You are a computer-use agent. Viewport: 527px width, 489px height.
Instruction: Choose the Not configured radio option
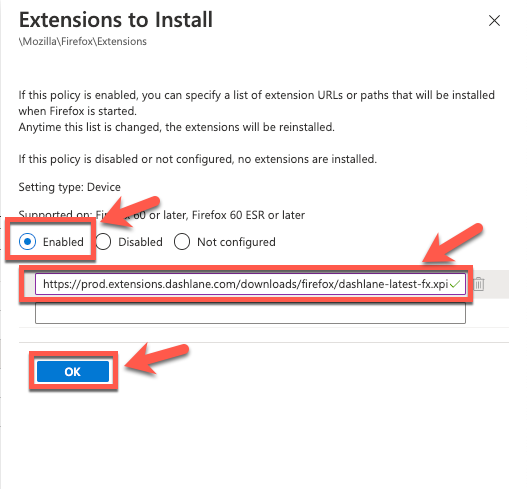tap(182, 242)
